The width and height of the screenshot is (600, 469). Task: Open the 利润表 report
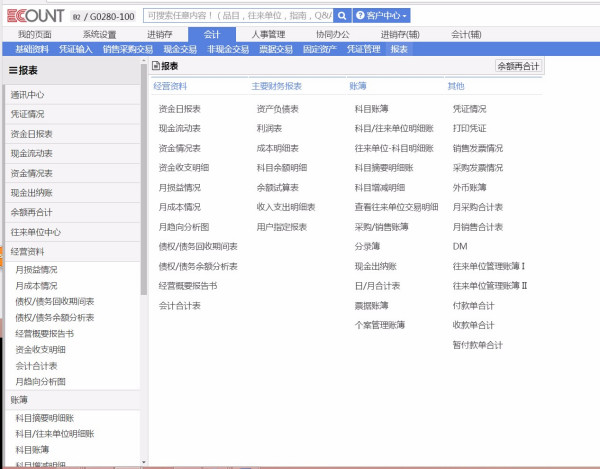[x=267, y=128]
